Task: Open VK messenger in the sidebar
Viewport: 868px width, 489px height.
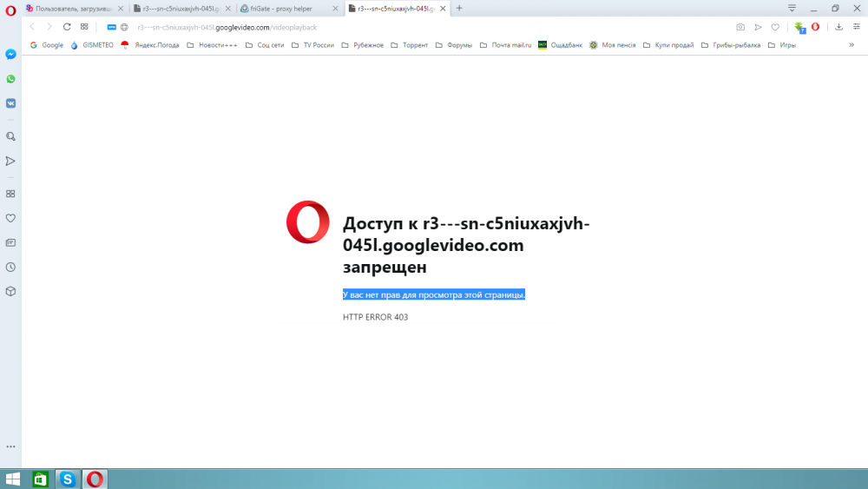Action: (x=10, y=103)
